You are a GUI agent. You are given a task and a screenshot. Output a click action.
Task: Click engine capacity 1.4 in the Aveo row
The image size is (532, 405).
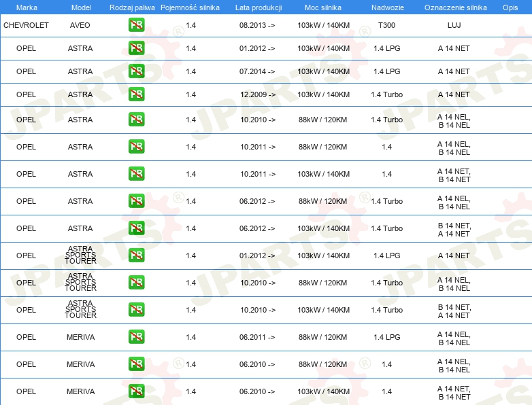tap(190, 25)
